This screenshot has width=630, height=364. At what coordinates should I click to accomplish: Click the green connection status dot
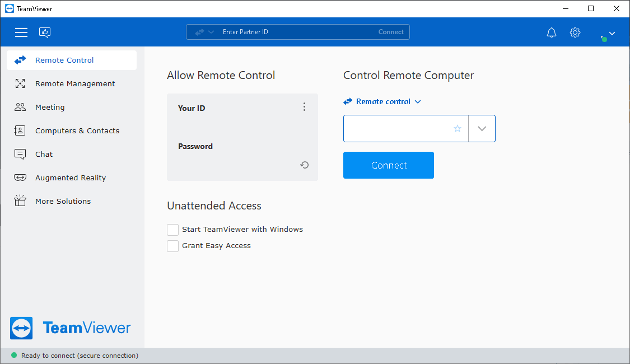pos(14,355)
